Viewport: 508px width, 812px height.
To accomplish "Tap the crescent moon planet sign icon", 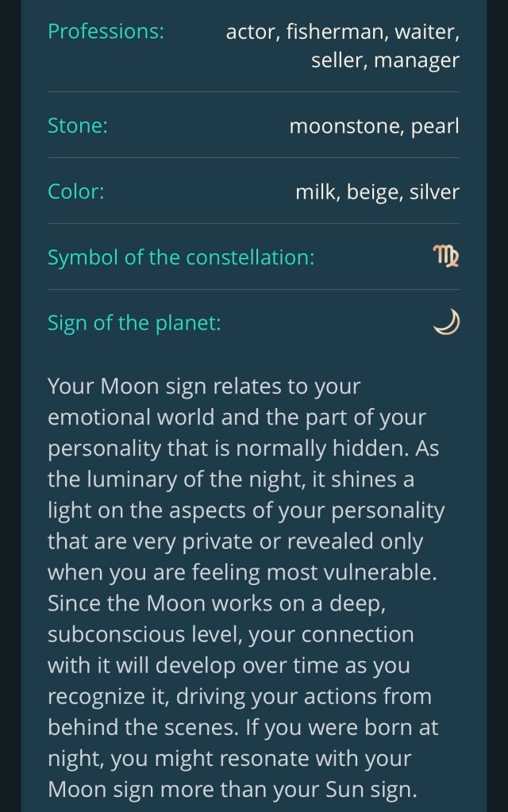I will pos(447,323).
